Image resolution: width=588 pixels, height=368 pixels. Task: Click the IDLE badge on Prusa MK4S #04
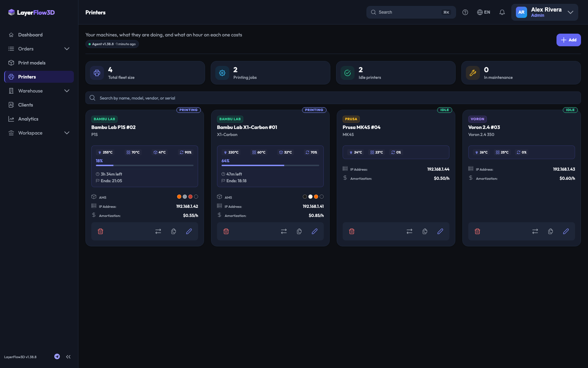[444, 110]
